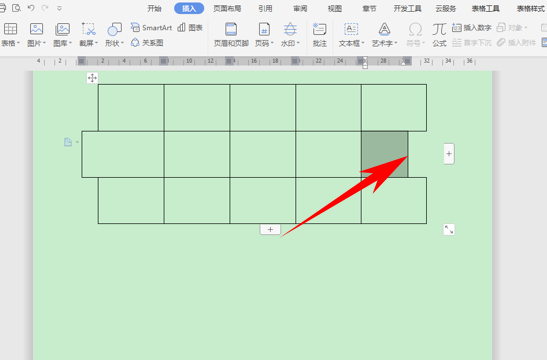547x360 pixels.
Task: Switch to the 页面布局 tab
Action: point(227,8)
